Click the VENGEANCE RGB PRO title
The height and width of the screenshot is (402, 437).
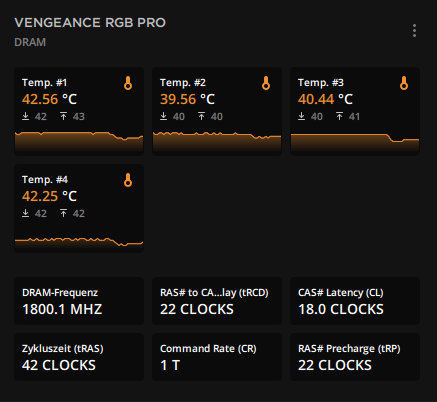click(90, 23)
